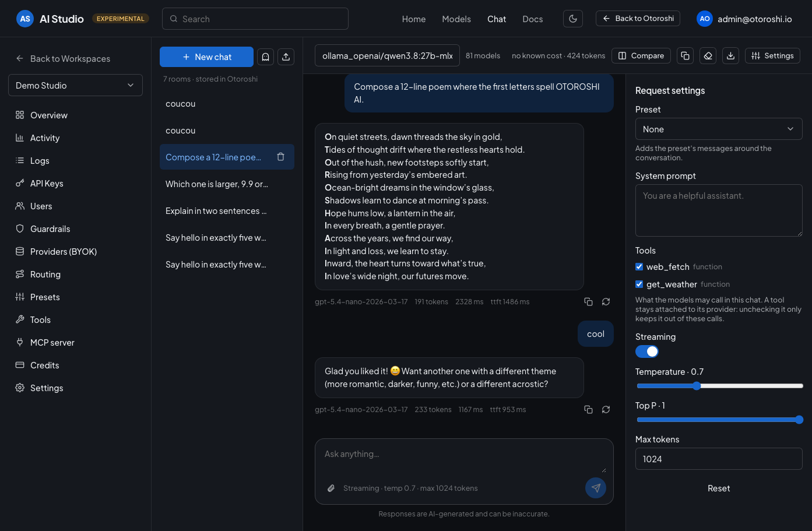Open the AO user avatar
This screenshot has height=531, width=812.
point(705,19)
